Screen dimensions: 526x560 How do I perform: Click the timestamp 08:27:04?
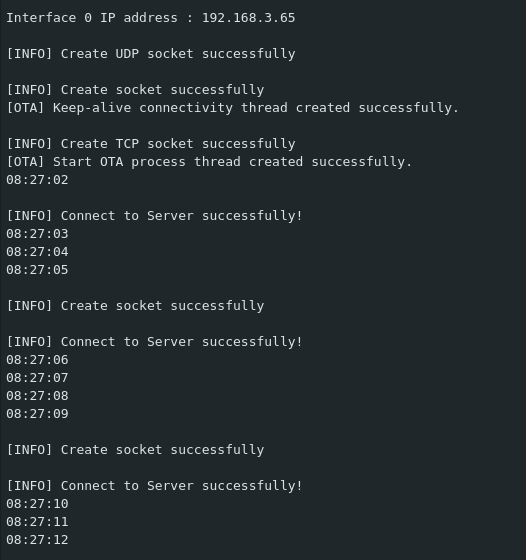[37, 252]
